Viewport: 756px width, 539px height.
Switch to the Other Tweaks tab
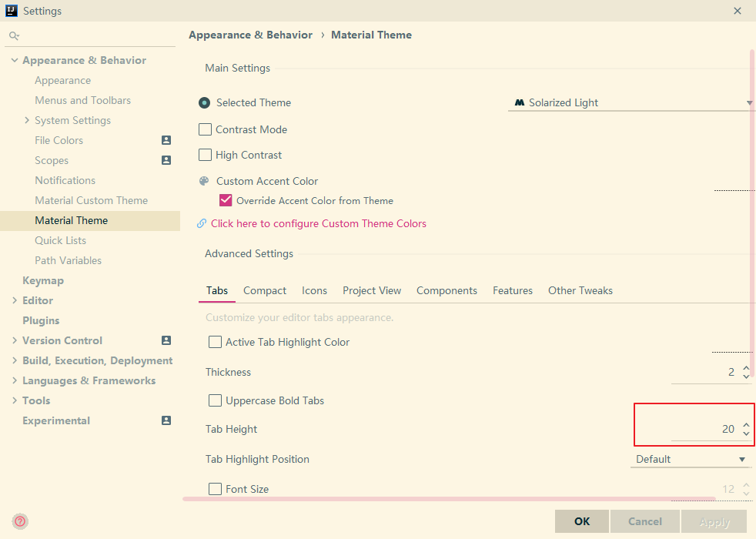click(x=580, y=291)
